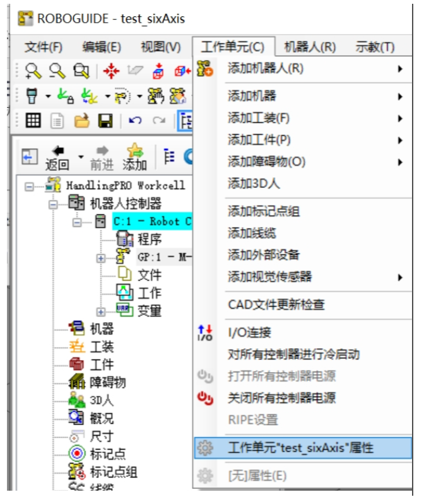Open 添加机器人(R) submenu

click(303, 69)
